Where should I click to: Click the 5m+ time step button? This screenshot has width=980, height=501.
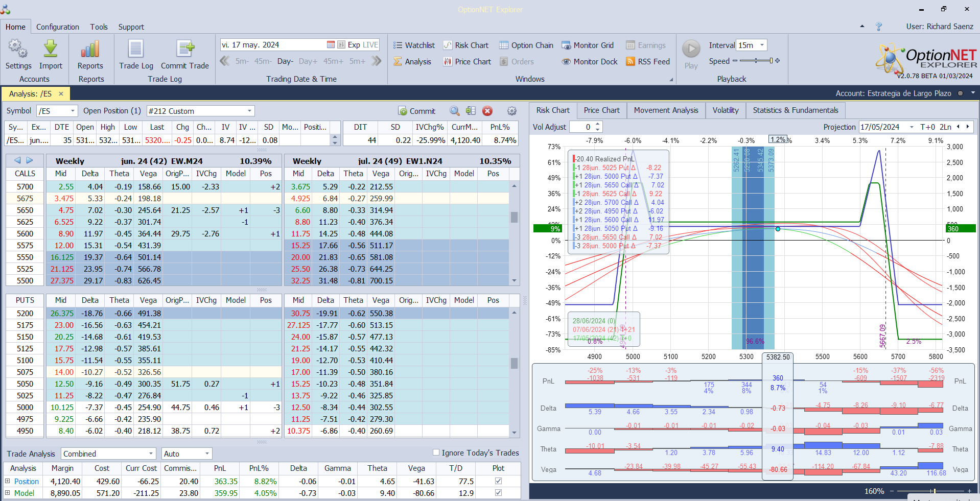[x=357, y=61]
